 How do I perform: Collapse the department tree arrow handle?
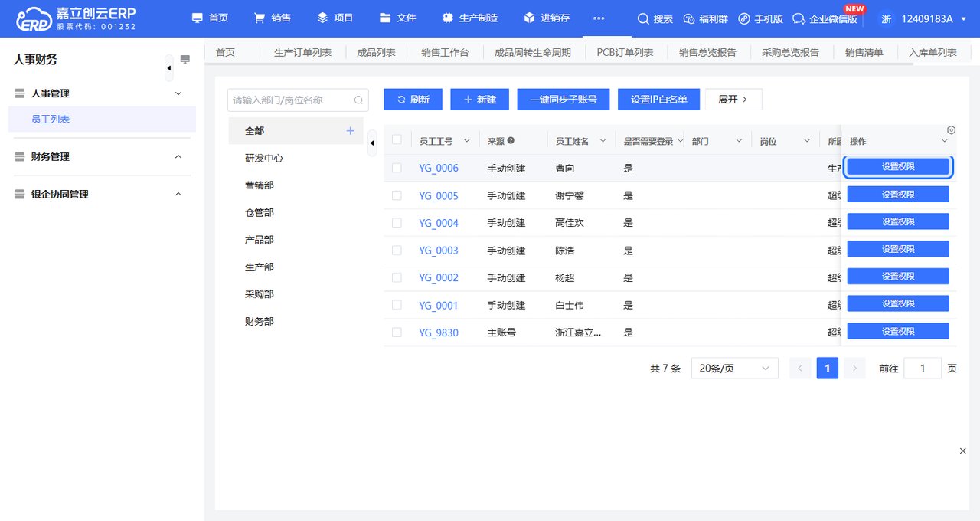coord(372,143)
